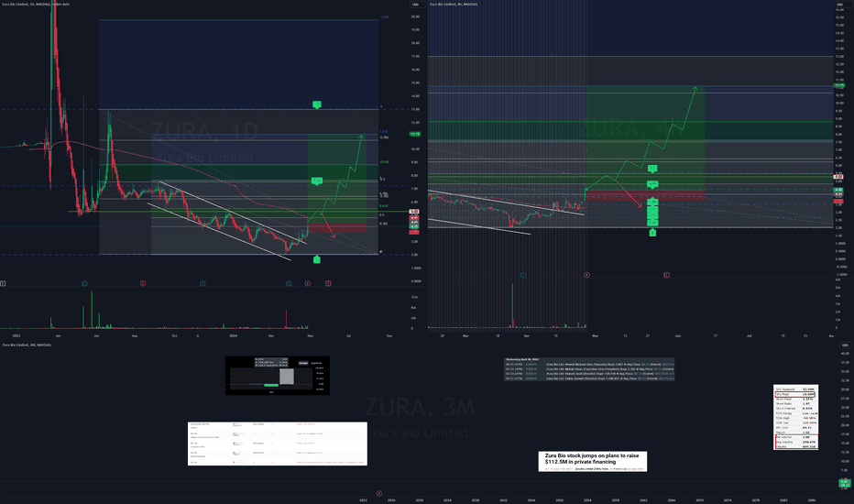Open the white catalyst table image on 3M chart

pyautogui.click(x=278, y=444)
